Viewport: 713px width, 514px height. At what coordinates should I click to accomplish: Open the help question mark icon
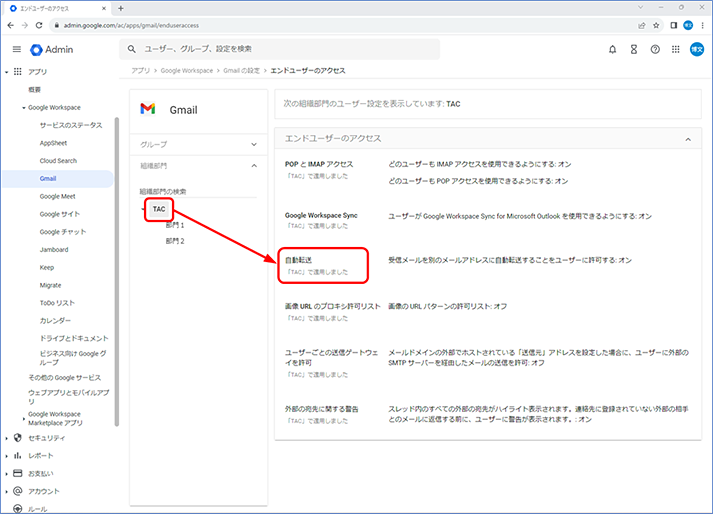pyautogui.click(x=655, y=50)
